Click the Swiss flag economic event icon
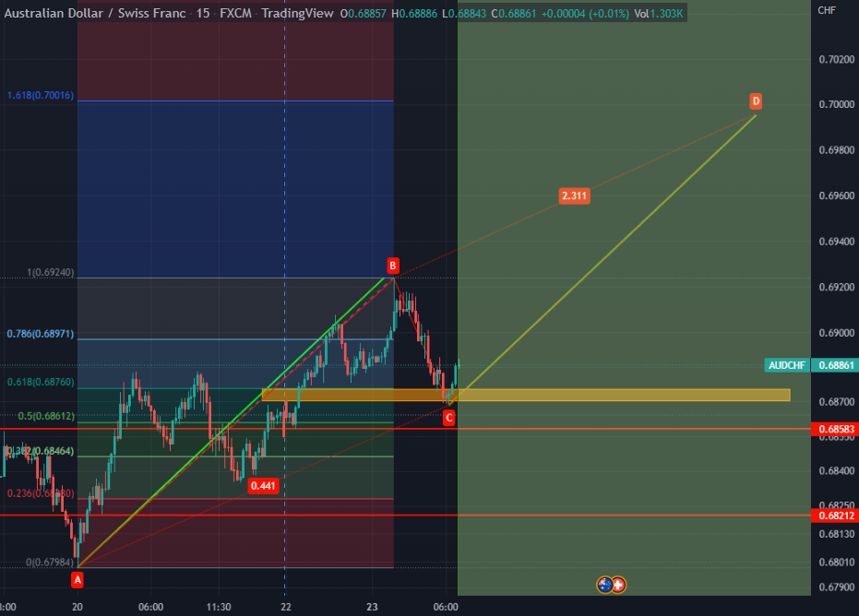The width and height of the screenshot is (859, 616). pyautogui.click(x=618, y=585)
